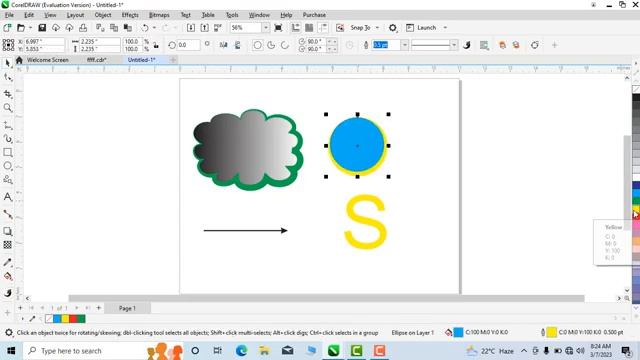
Task: Save the document with floppy icon
Action: (x=42, y=28)
